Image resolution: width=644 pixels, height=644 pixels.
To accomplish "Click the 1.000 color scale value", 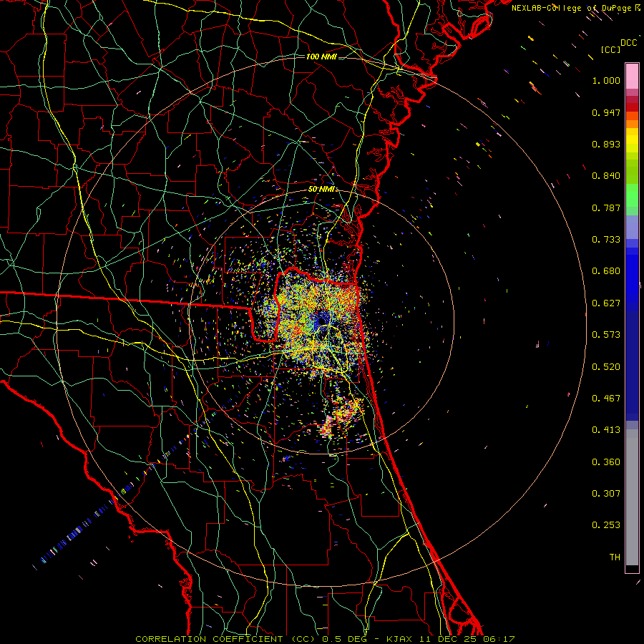I will 606,80.
